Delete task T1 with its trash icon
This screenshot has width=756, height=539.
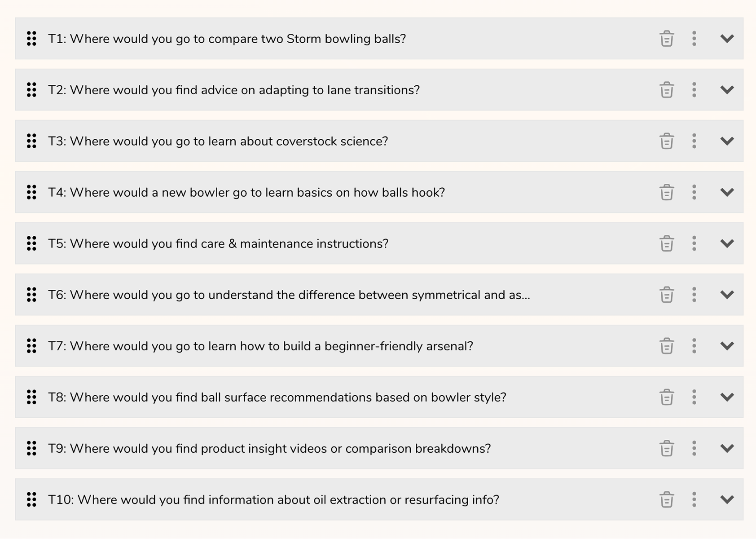point(667,39)
